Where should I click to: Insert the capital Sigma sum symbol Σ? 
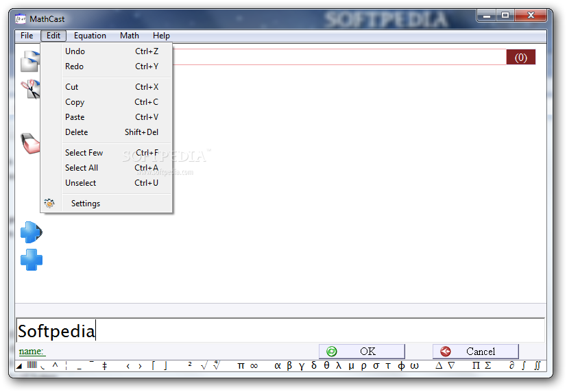[x=487, y=365]
